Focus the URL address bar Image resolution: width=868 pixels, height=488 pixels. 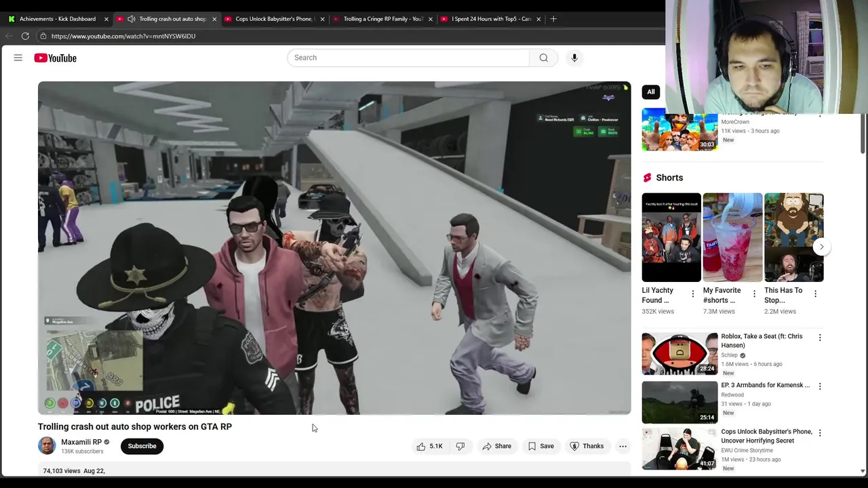123,36
